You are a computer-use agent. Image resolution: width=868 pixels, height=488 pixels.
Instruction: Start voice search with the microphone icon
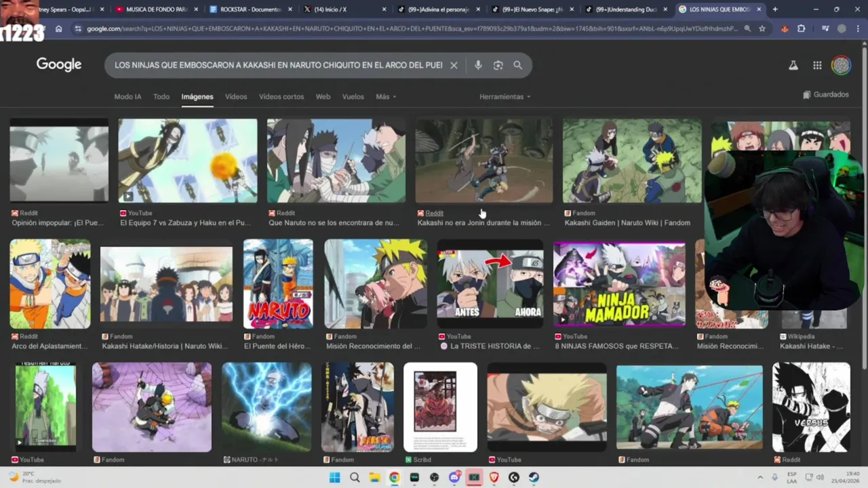tap(478, 65)
